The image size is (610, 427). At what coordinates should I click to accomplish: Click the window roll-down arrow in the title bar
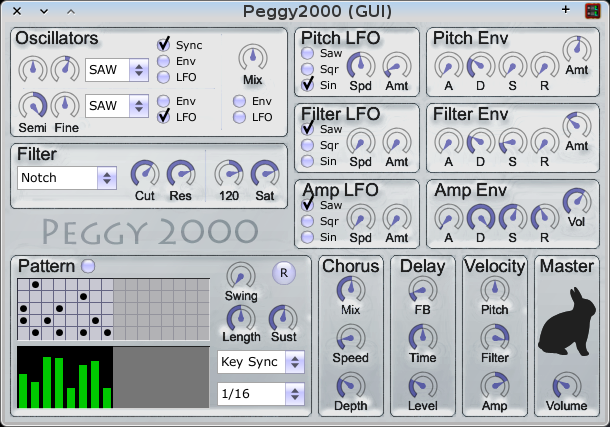44,11
